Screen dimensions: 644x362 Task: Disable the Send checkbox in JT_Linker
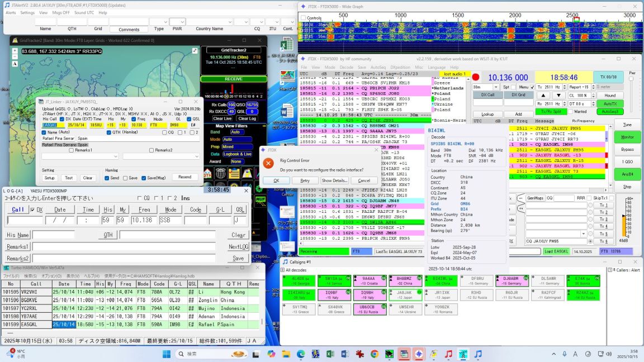click(x=107, y=178)
